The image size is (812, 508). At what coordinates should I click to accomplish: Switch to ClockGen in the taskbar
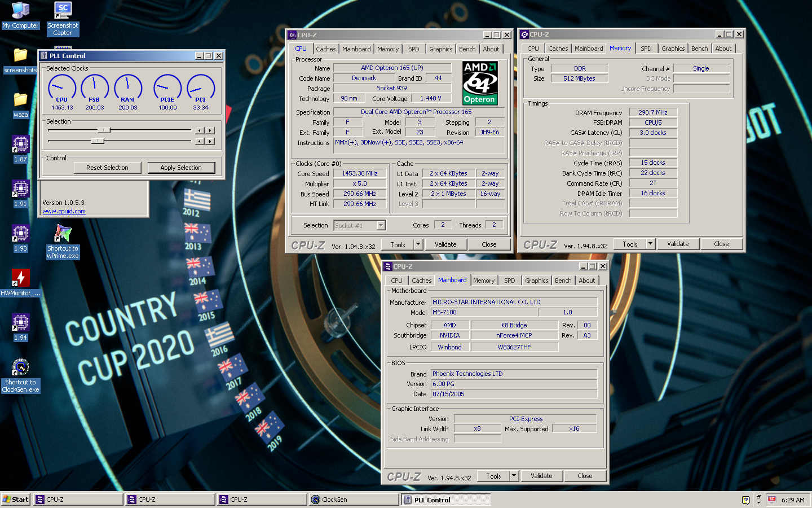[354, 500]
